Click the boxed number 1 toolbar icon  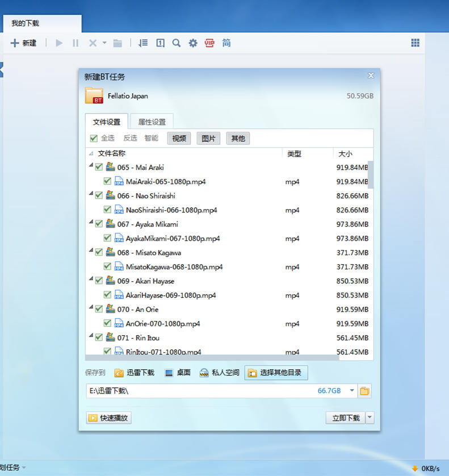[160, 43]
